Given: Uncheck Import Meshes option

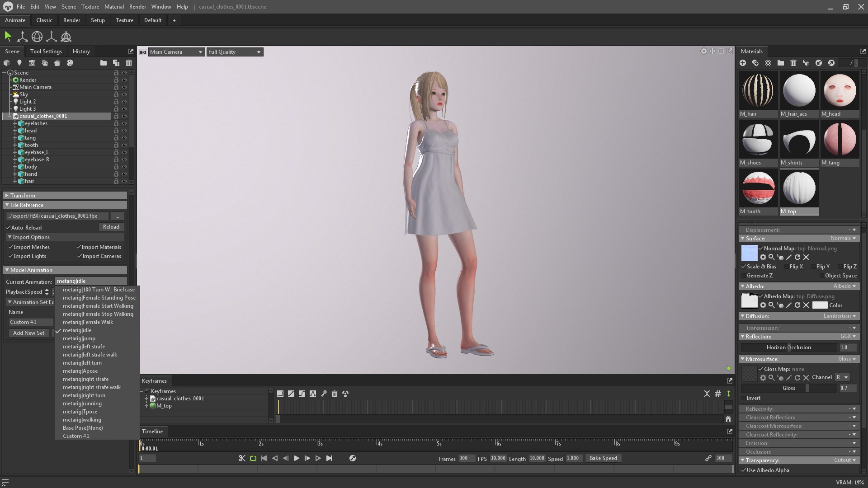Looking at the screenshot, I should pos(11,247).
